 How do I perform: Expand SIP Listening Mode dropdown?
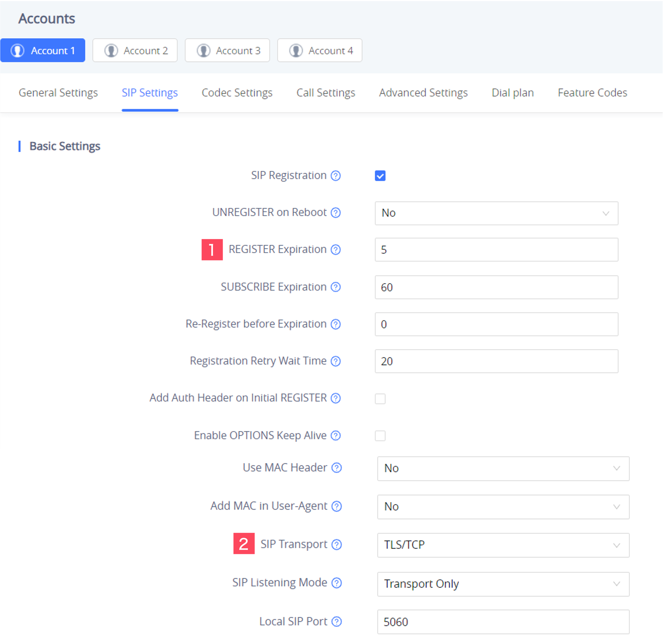pyautogui.click(x=503, y=584)
